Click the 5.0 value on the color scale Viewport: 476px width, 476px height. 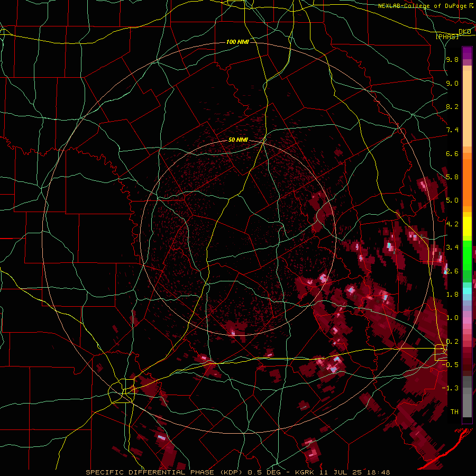[x=452, y=200]
